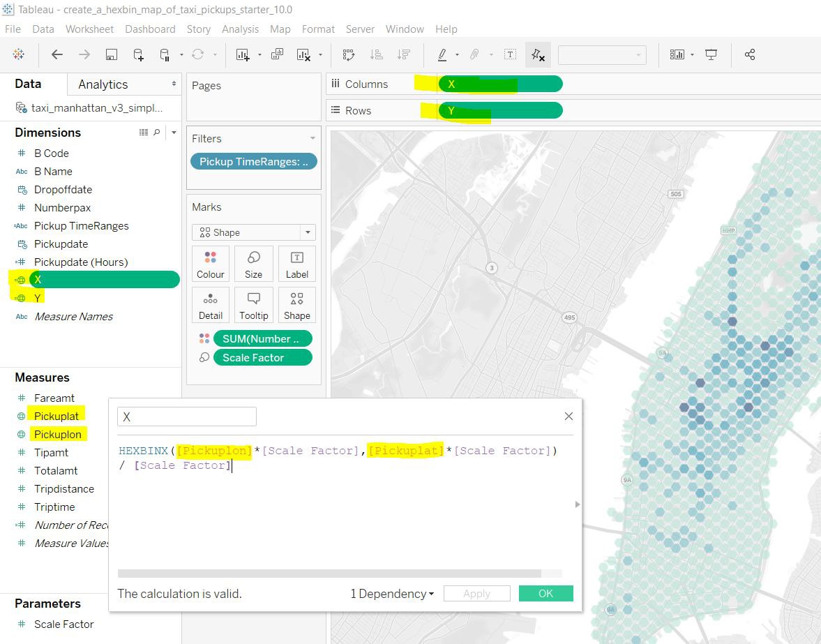The image size is (821, 644).
Task: Click the Shape button on Marks card
Action: (x=297, y=305)
